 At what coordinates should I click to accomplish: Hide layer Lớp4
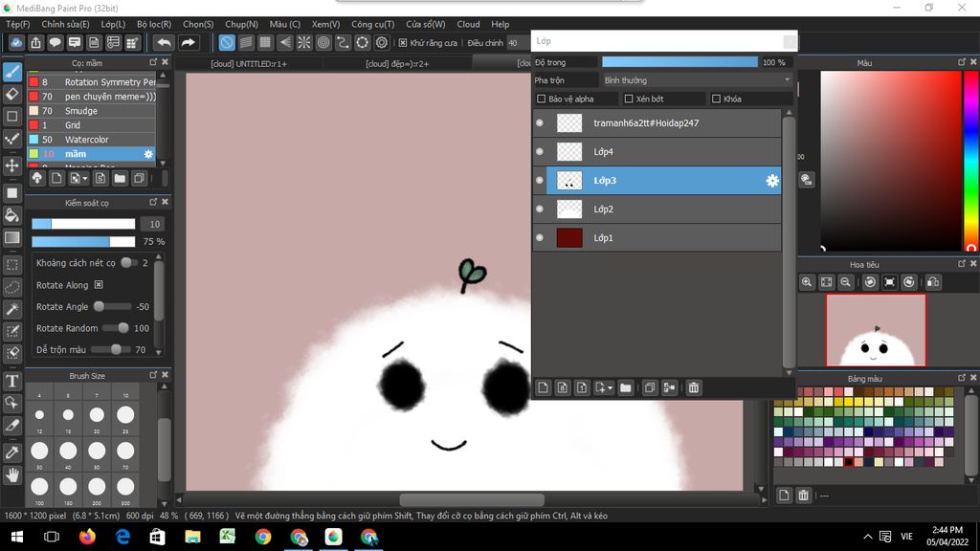(x=540, y=152)
